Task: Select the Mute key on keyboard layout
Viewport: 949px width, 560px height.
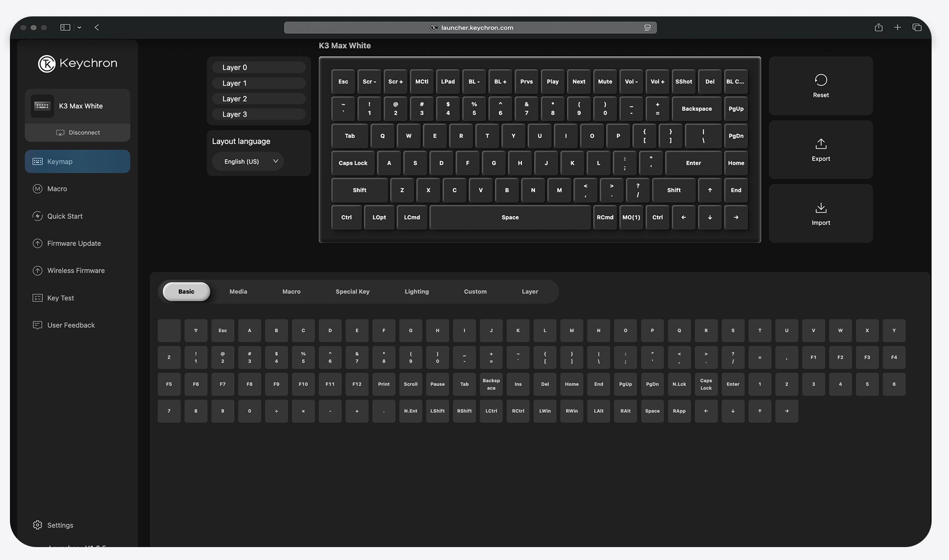Action: click(x=605, y=81)
